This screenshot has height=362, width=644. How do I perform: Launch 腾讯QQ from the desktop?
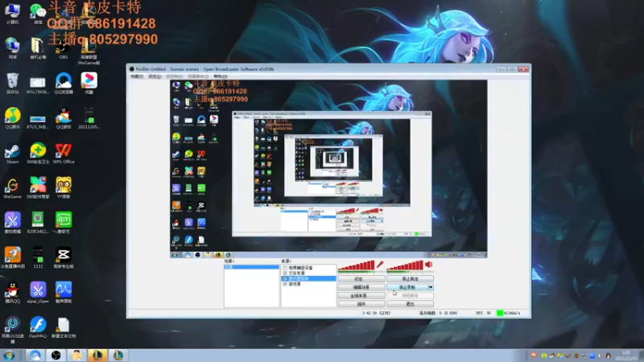coord(12,293)
